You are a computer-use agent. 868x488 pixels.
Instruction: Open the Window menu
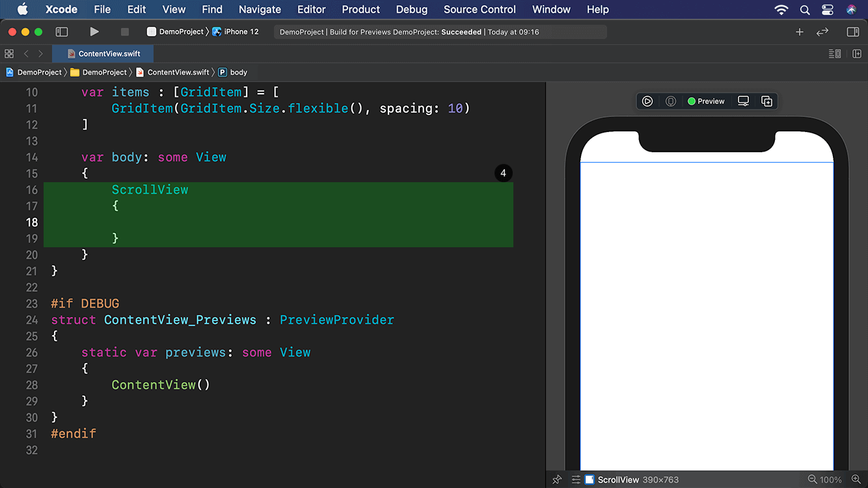551,9
